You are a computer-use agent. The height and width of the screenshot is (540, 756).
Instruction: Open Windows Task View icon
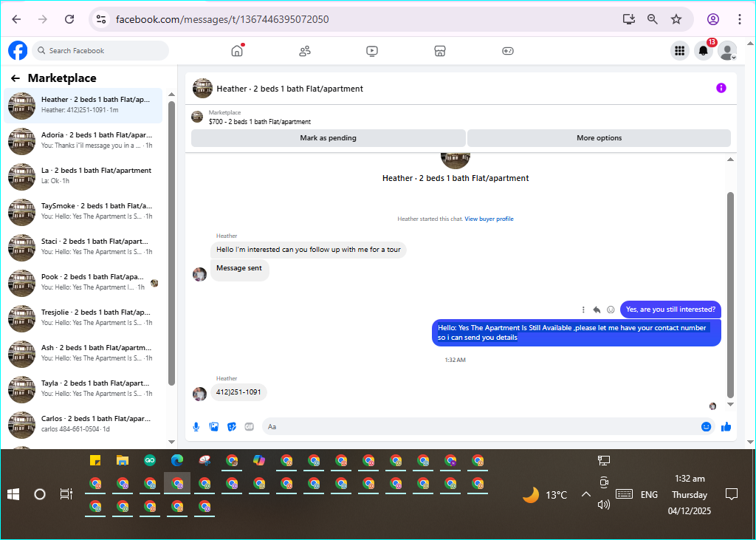point(66,494)
